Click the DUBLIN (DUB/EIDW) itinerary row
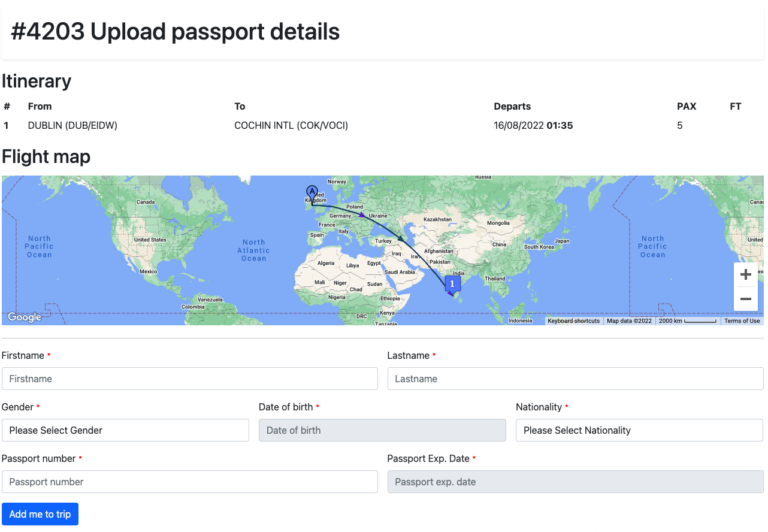The height and width of the screenshot is (532, 768). point(72,126)
